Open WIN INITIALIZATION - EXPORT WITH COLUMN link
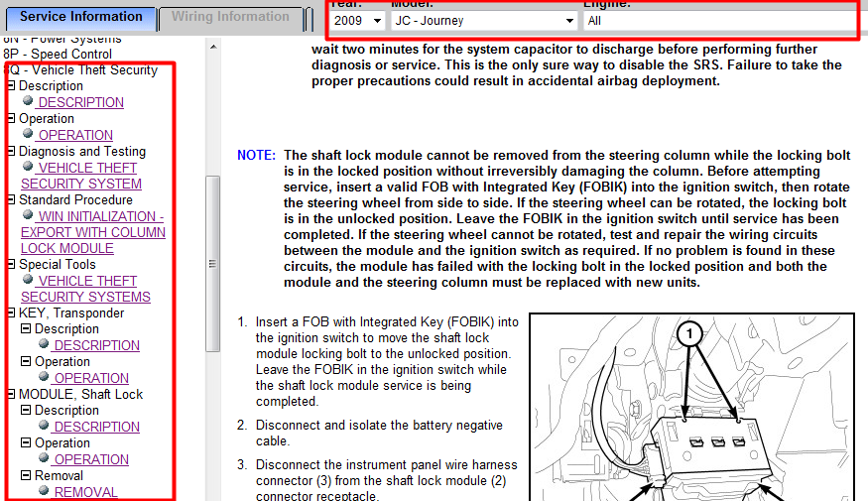This screenshot has height=501, width=868. point(93,232)
